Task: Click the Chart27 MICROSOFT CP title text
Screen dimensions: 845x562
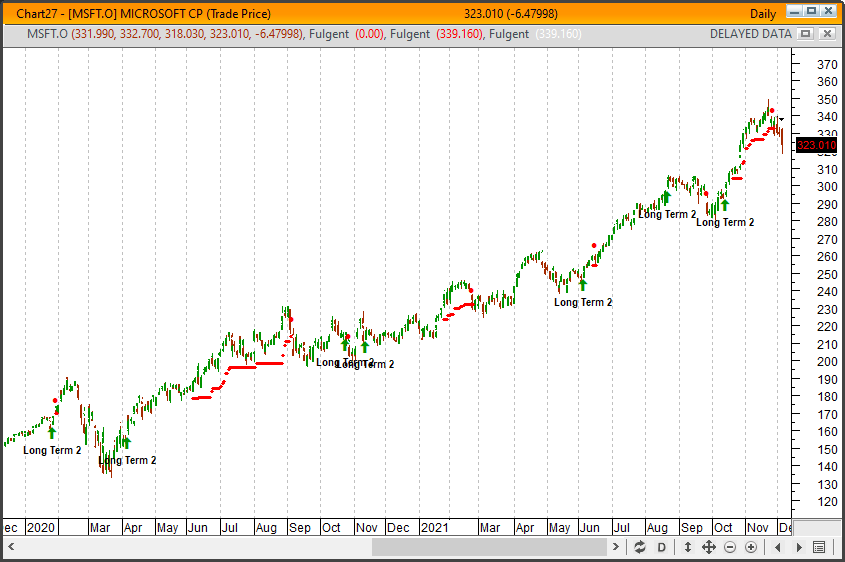Action: pos(143,13)
